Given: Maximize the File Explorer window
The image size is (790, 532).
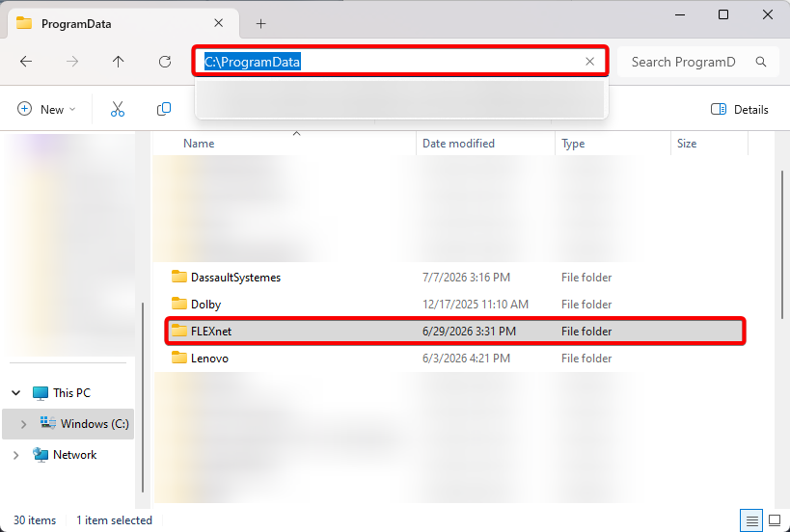Looking at the screenshot, I should pyautogui.click(x=723, y=14).
